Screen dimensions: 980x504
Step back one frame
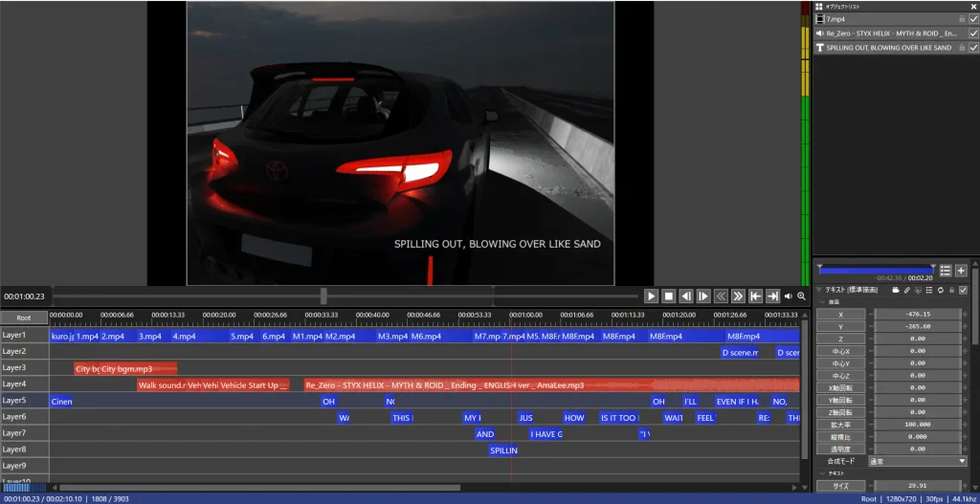pyautogui.click(x=686, y=296)
